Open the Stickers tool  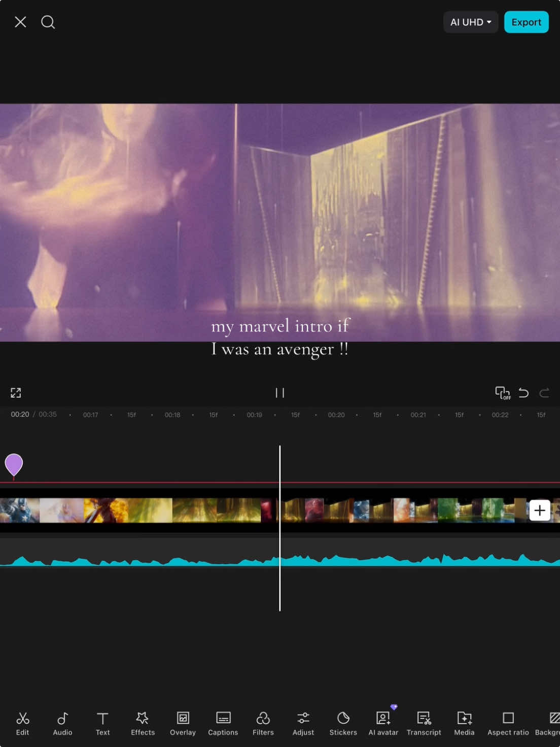(343, 724)
